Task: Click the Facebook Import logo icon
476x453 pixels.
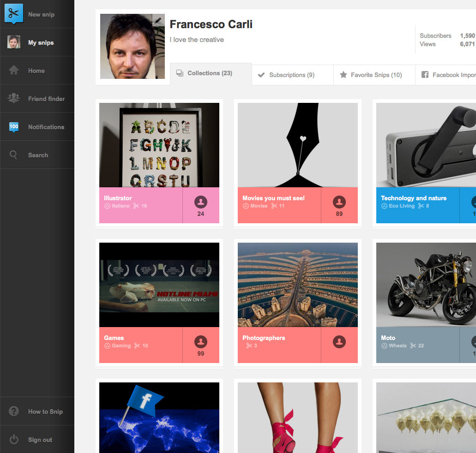Action: point(425,75)
